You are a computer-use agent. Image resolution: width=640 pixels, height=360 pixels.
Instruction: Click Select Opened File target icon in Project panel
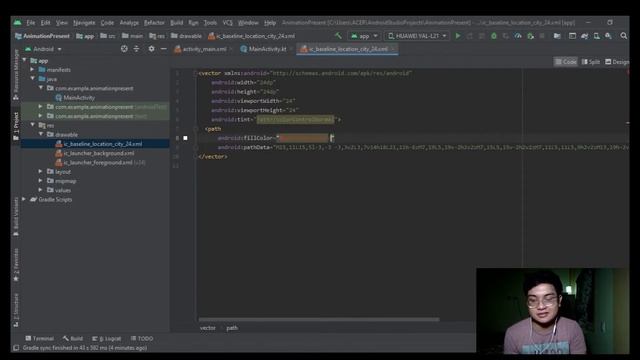tap(124, 49)
